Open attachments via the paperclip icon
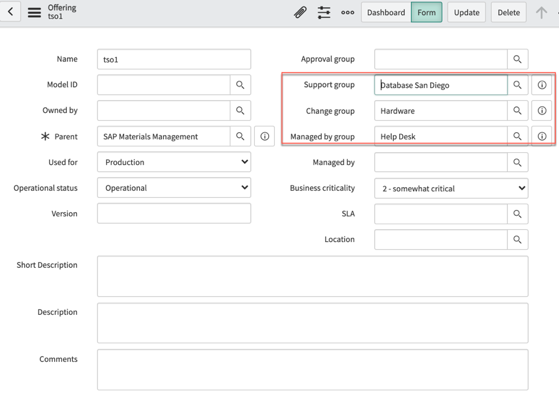 (x=300, y=12)
